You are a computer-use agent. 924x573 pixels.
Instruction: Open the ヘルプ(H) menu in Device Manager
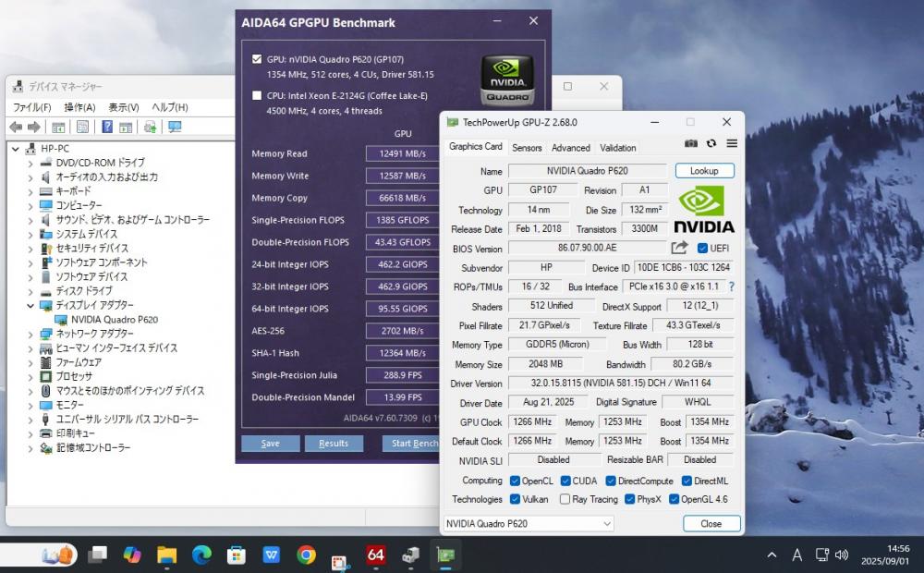tap(170, 107)
